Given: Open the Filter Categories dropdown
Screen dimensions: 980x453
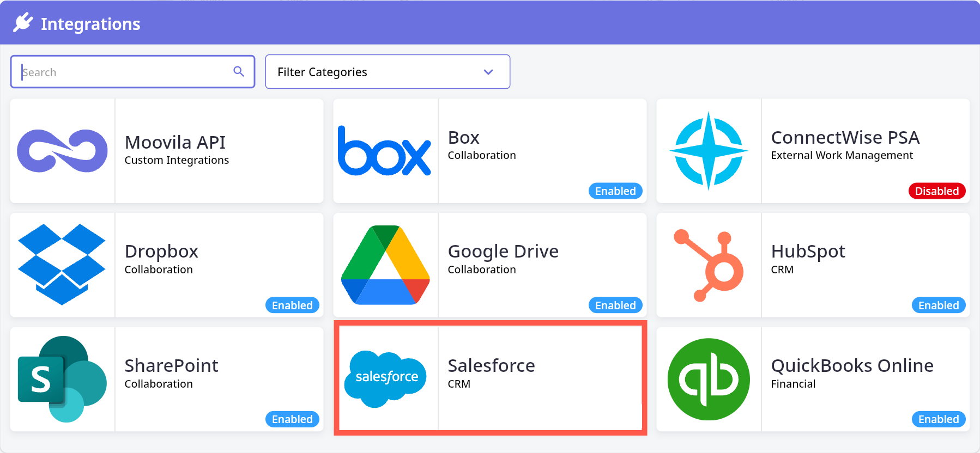Looking at the screenshot, I should pos(387,72).
